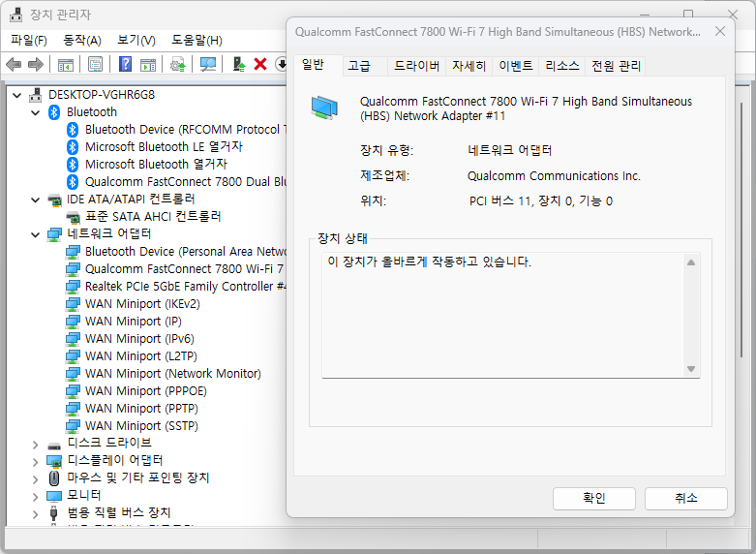Open the 동작(A) menu
Image resolution: width=756 pixels, height=554 pixels.
[x=82, y=40]
